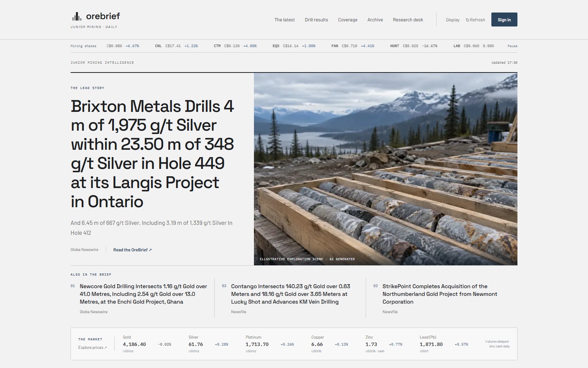The width and height of the screenshot is (588, 368).
Task: Click the Futures delayed note
Action: [x=498, y=344]
